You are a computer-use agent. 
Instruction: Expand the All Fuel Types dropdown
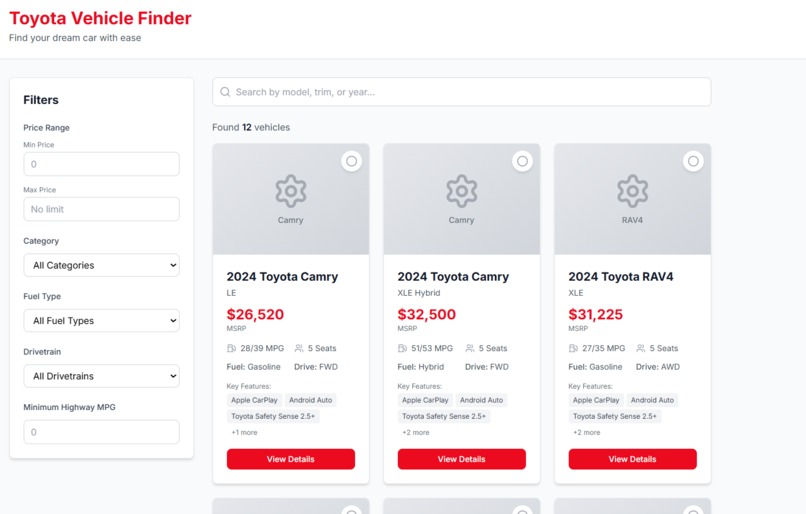101,321
